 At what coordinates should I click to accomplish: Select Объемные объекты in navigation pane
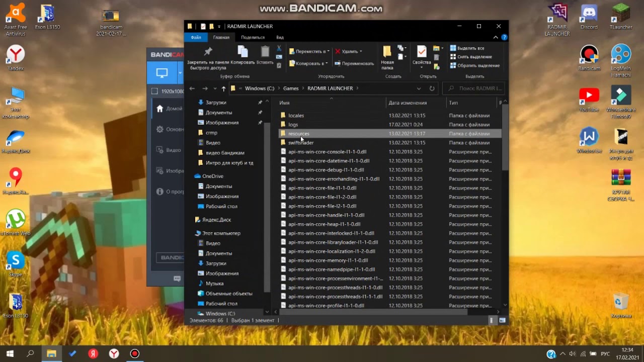(229, 294)
